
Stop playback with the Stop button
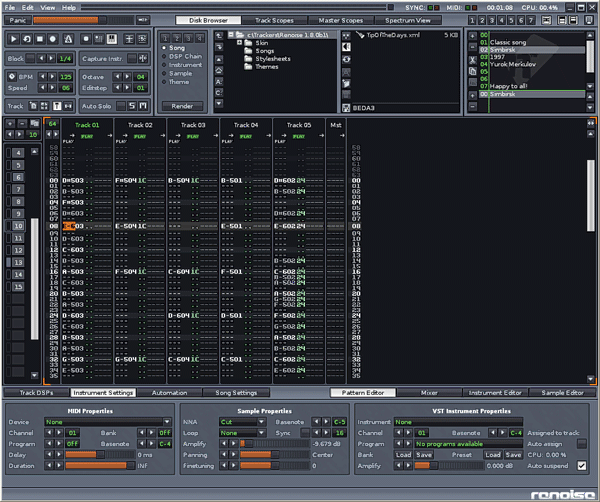pos(40,39)
